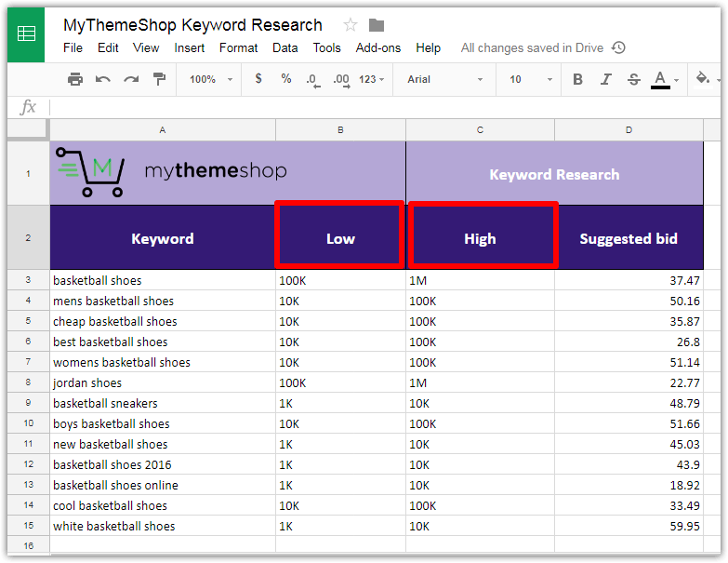
Task: Open more number formats 123 dropdown
Action: pos(371,79)
